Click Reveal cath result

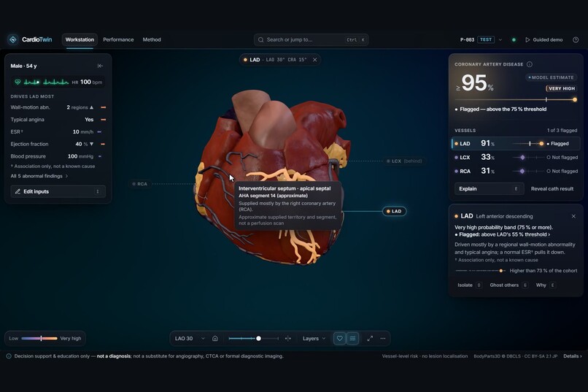552,188
